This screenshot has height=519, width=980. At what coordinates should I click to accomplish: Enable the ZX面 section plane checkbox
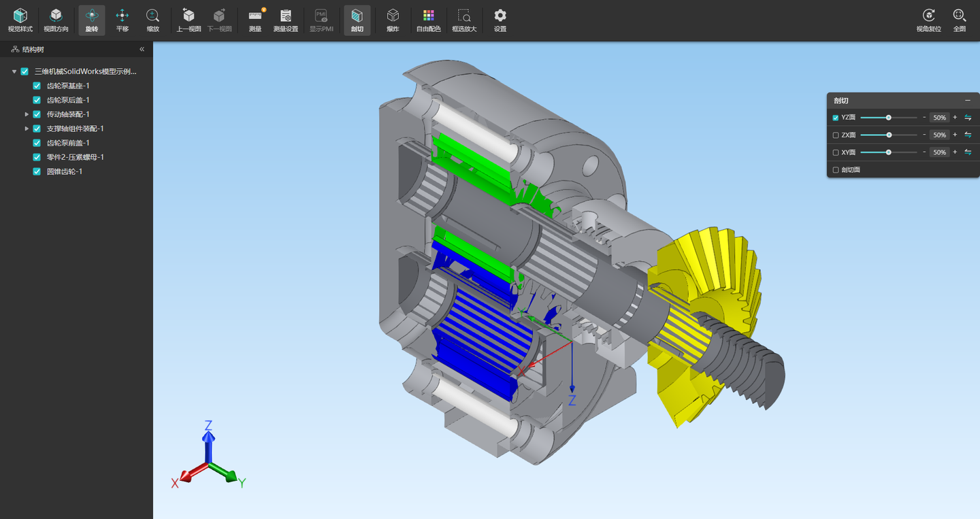tap(836, 135)
